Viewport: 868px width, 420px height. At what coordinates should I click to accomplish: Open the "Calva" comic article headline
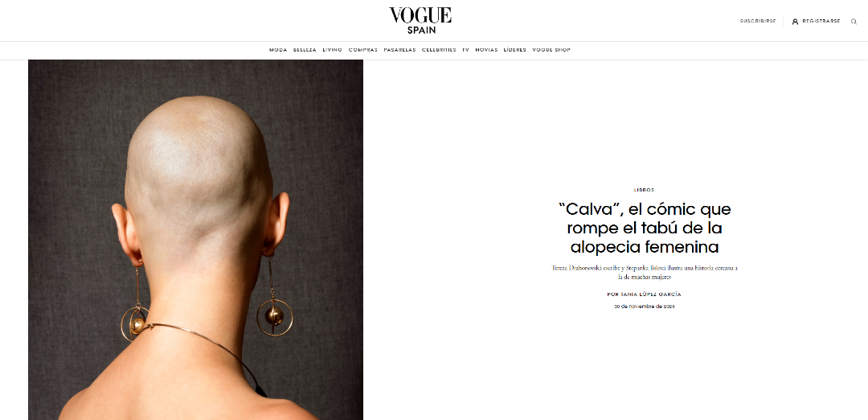point(645,228)
